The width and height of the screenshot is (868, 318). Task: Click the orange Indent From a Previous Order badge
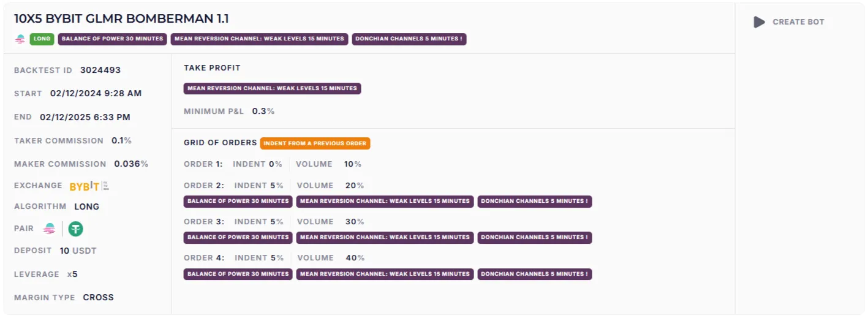pyautogui.click(x=315, y=143)
